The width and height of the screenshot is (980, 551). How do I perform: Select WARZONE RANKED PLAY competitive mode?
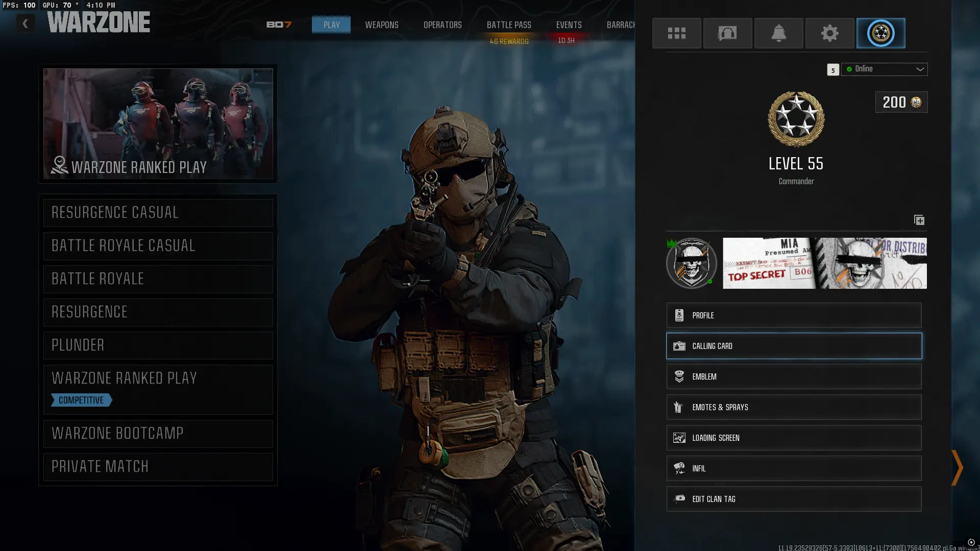[158, 389]
